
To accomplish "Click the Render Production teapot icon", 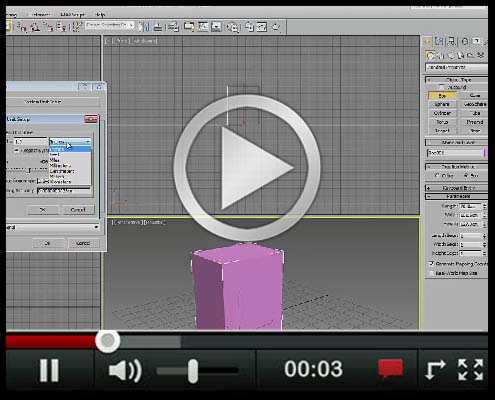I will 276,26.
